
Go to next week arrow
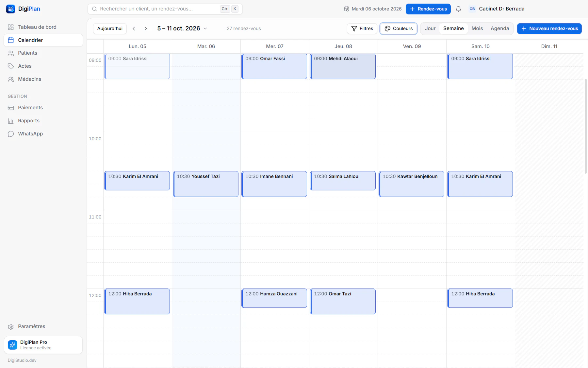(x=146, y=28)
